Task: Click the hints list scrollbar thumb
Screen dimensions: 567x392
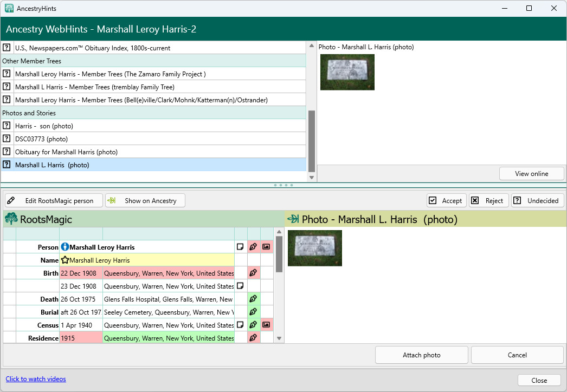Action: tap(311, 141)
